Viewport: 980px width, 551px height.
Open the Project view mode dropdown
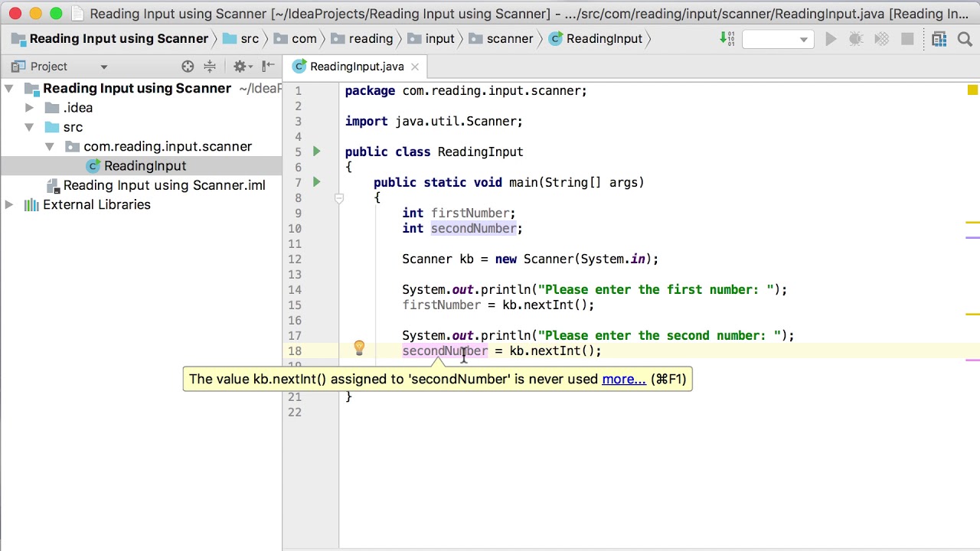[x=104, y=67]
